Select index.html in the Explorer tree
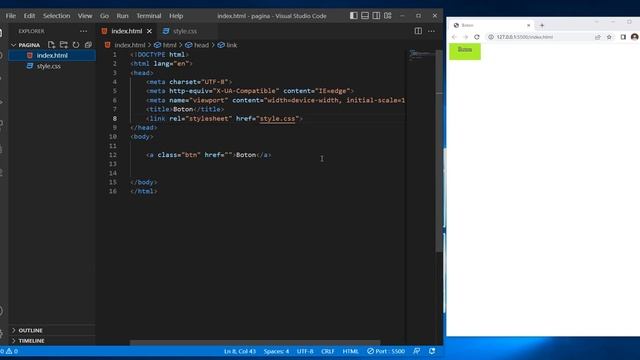Viewport: 640px width, 360px height. pos(52,56)
